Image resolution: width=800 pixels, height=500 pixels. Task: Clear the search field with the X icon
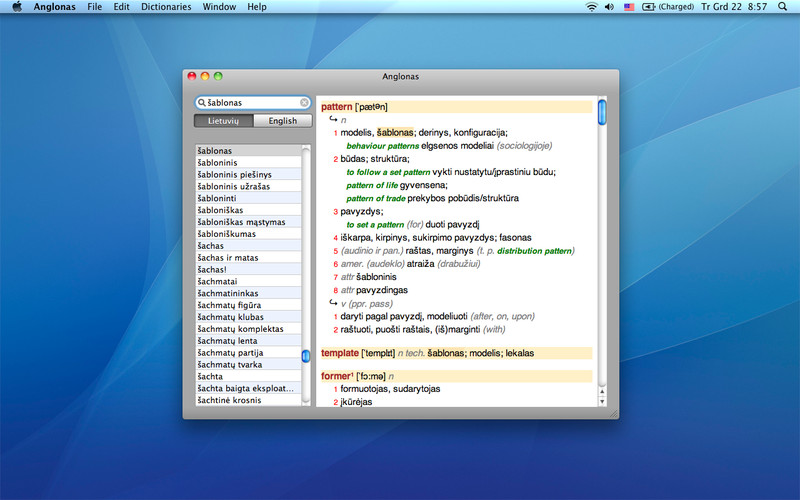[x=304, y=103]
